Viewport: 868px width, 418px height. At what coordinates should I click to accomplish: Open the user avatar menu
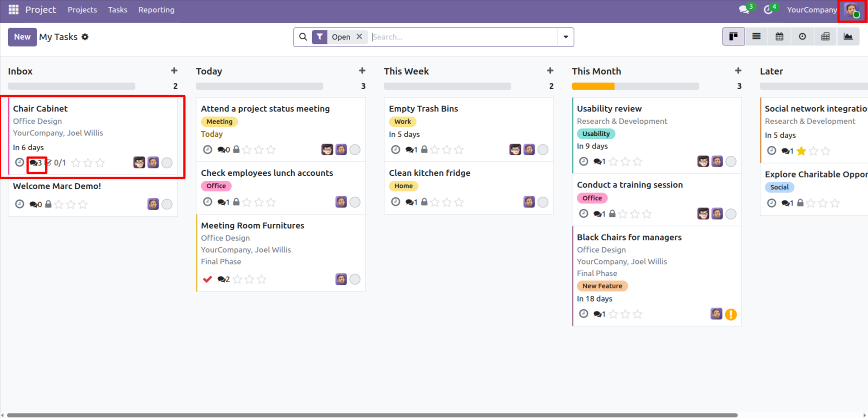tap(852, 10)
